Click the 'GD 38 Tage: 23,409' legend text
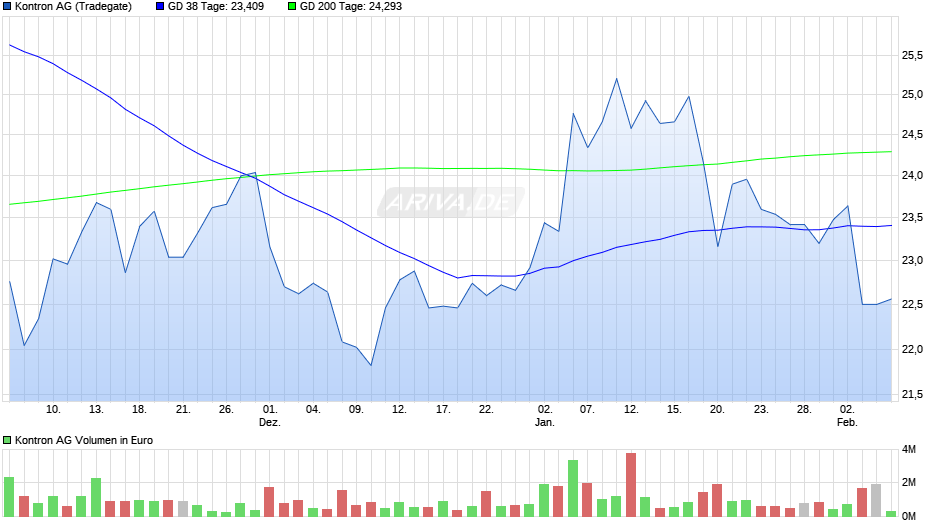940x526 pixels. tap(216, 7)
